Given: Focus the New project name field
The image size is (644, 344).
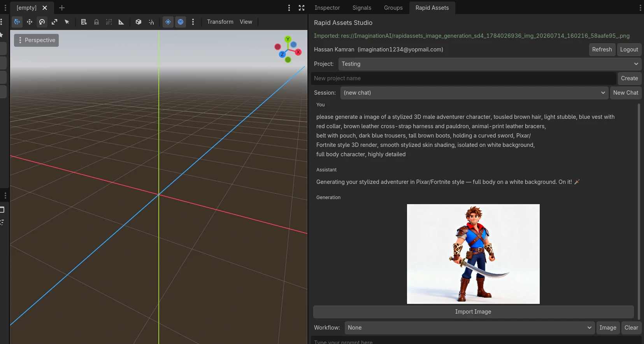Looking at the screenshot, I should click(x=463, y=78).
